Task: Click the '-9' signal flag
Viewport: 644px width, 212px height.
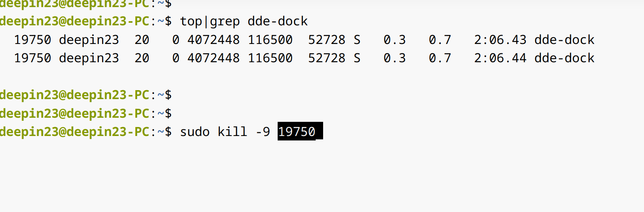Action: (263, 132)
